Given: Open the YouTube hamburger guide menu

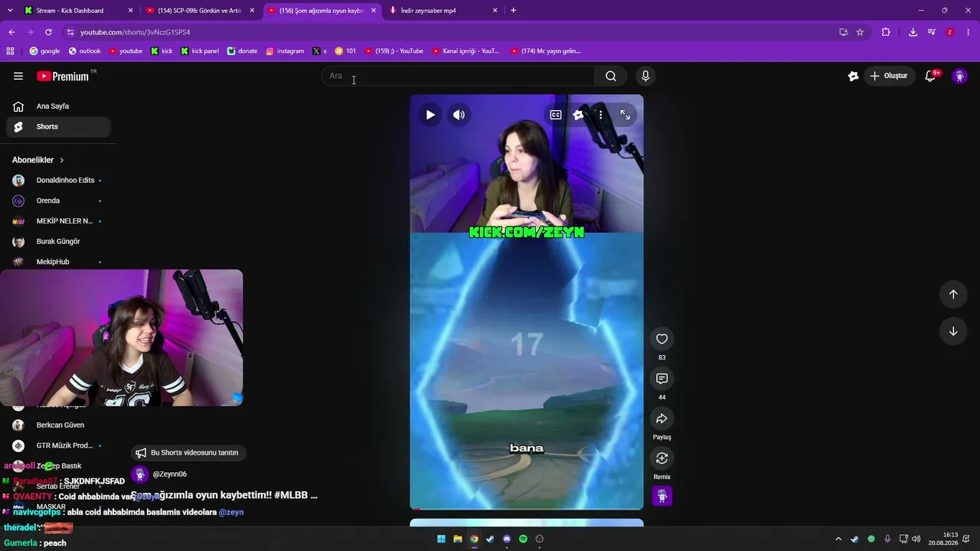Looking at the screenshot, I should click(18, 76).
